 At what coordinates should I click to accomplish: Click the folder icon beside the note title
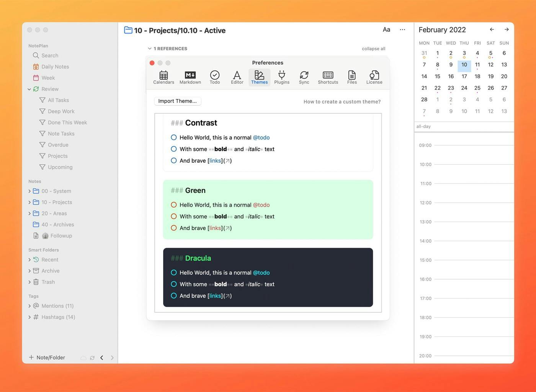click(x=128, y=30)
